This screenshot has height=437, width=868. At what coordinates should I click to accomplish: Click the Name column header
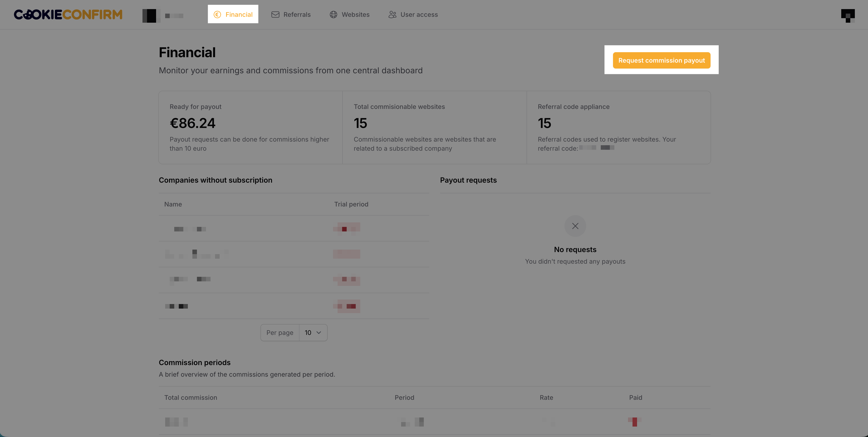click(173, 204)
